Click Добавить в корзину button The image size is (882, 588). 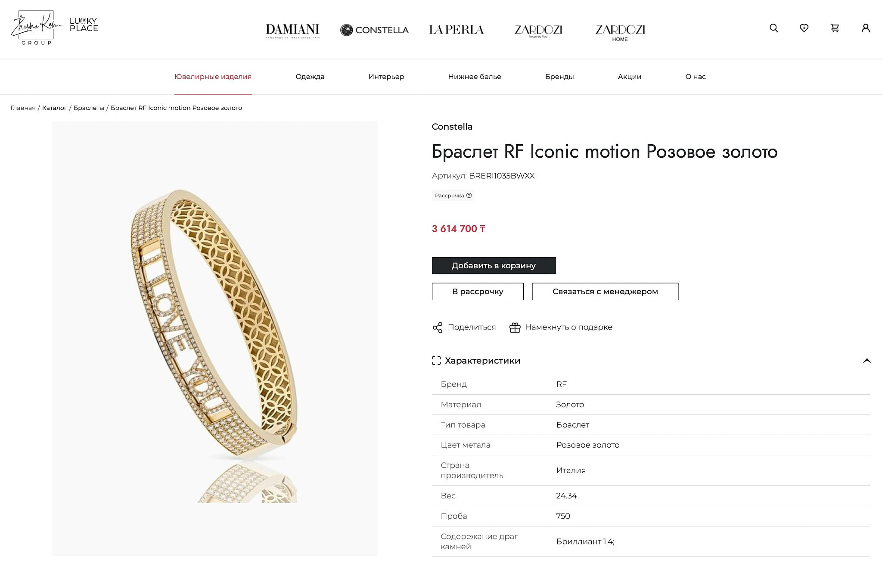coord(493,265)
